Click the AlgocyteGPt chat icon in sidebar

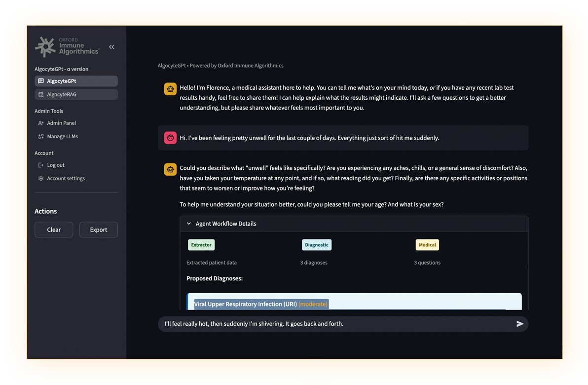[41, 81]
